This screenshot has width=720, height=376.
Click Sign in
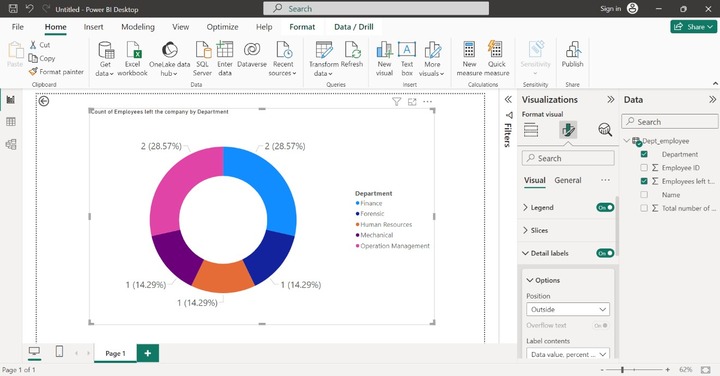pos(610,9)
